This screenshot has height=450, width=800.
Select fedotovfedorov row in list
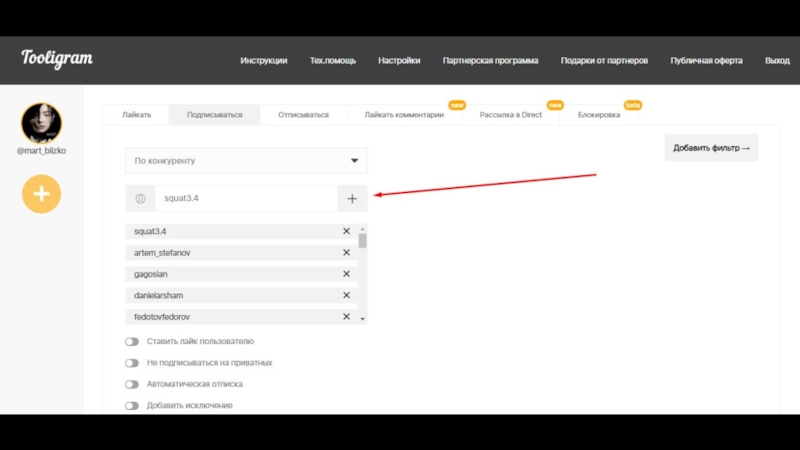tap(241, 317)
